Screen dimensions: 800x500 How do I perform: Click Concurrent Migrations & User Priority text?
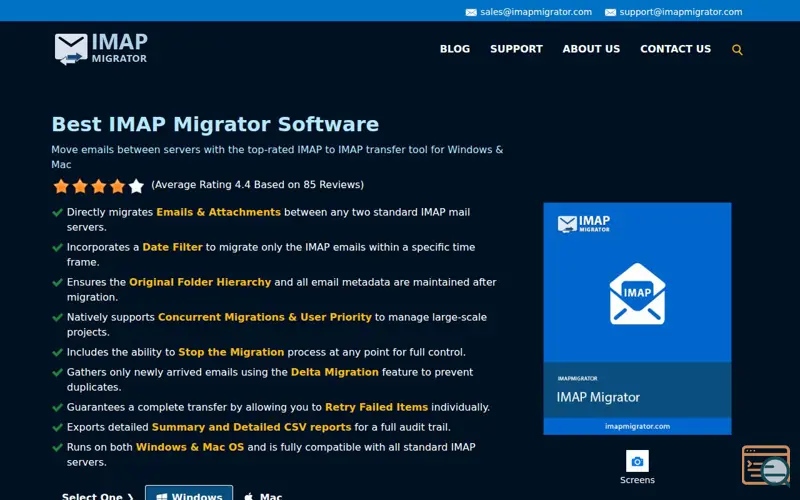coord(265,317)
